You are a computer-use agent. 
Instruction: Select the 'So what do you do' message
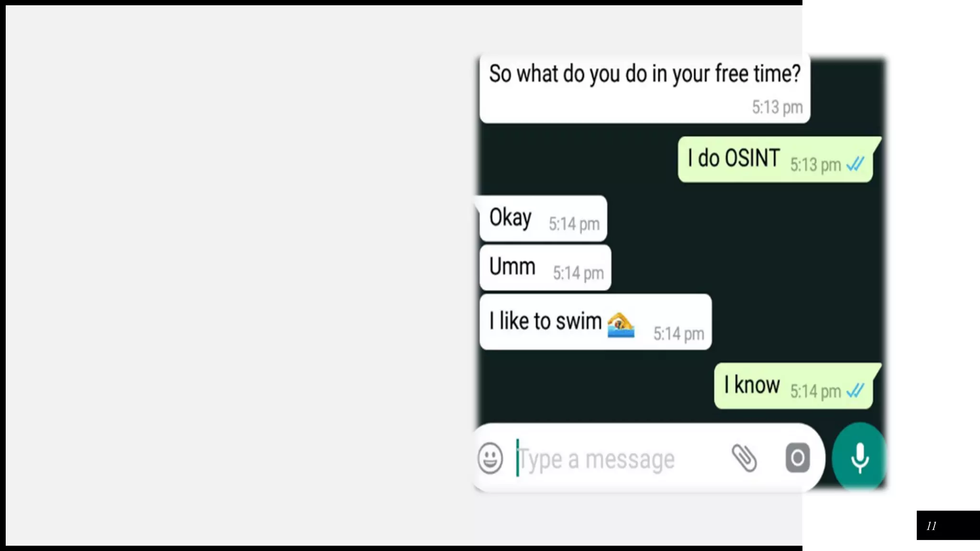(x=645, y=88)
